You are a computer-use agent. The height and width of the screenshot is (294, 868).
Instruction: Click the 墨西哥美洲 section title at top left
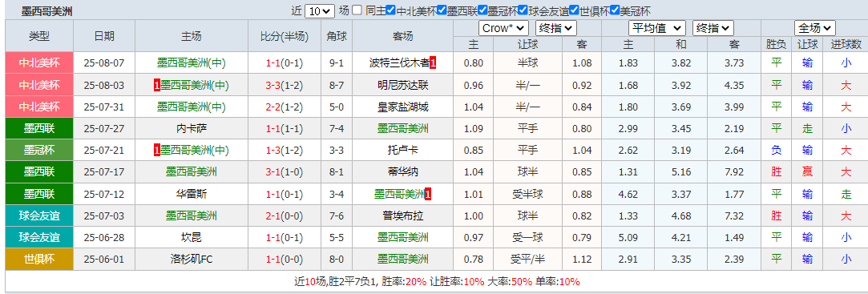coord(46,10)
